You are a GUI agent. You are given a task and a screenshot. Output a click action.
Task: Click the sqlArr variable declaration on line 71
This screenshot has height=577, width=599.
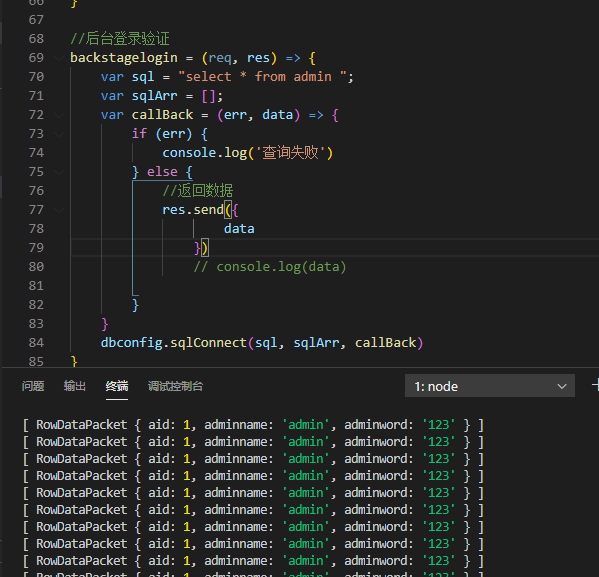click(154, 96)
